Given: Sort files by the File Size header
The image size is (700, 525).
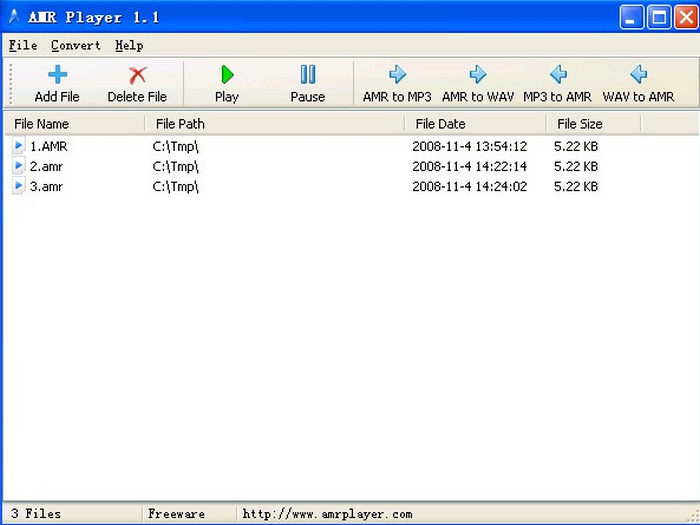Looking at the screenshot, I should (x=580, y=124).
